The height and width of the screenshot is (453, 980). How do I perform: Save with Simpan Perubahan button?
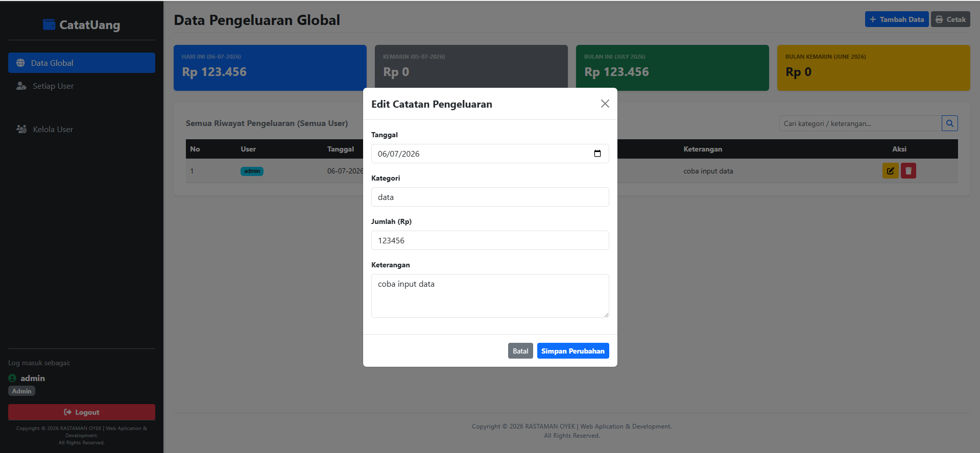[x=573, y=351]
